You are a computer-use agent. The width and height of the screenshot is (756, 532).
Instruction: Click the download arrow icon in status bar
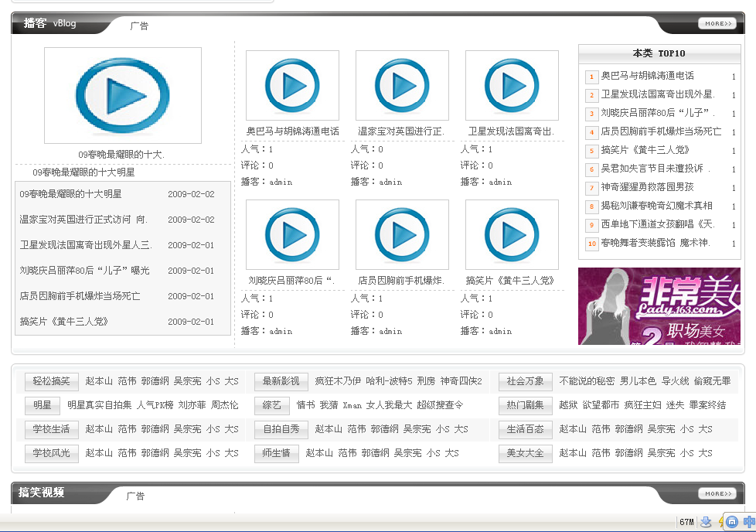[706, 522]
